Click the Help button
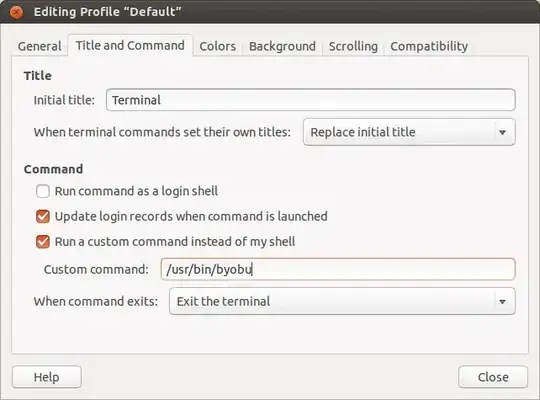The width and height of the screenshot is (540, 400). 47,377
